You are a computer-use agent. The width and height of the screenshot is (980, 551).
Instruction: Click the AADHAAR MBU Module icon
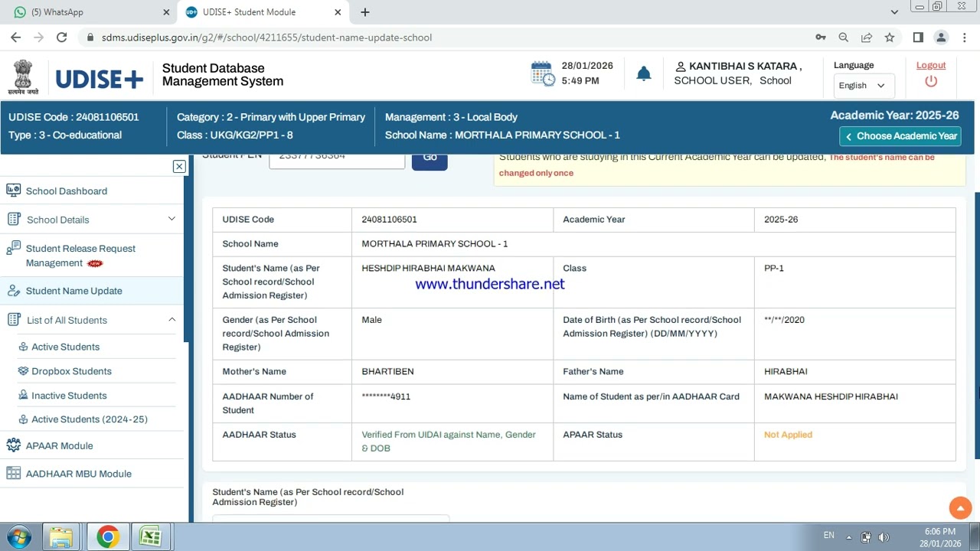coord(14,474)
